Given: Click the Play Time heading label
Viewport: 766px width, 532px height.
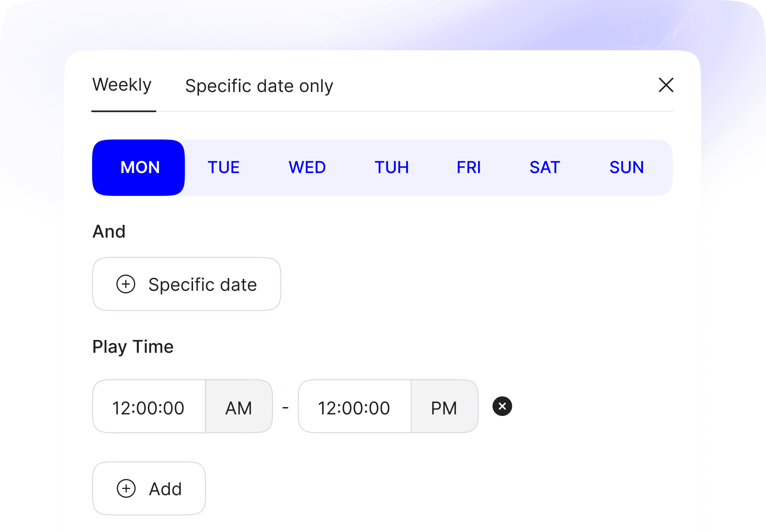Looking at the screenshot, I should (x=133, y=347).
